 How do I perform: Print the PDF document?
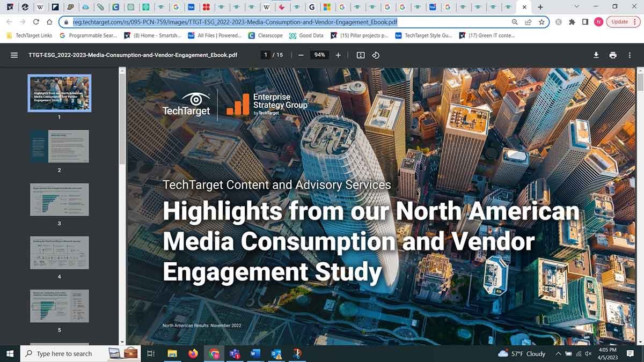pos(613,55)
